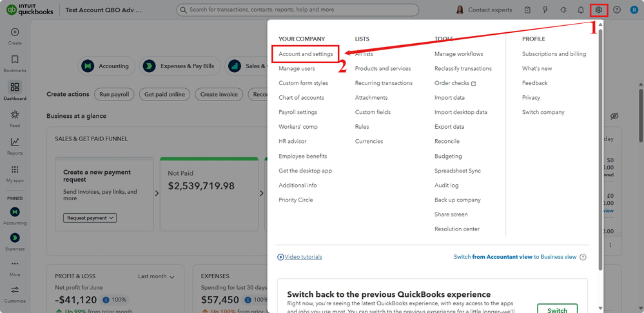644x313 pixels.
Task: Open the Video tutorials link
Action: [303, 257]
